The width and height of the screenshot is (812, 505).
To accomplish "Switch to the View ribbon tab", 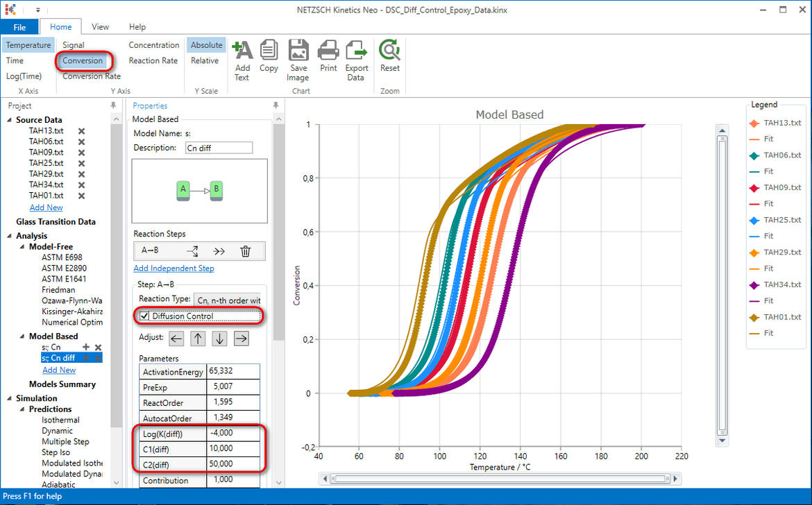I will pos(100,26).
